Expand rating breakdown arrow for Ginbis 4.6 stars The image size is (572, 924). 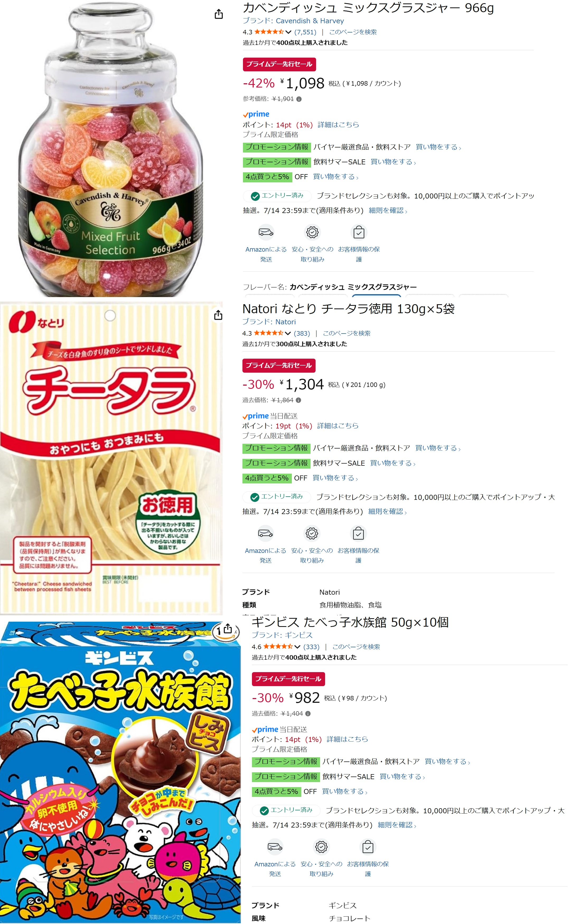tap(297, 647)
